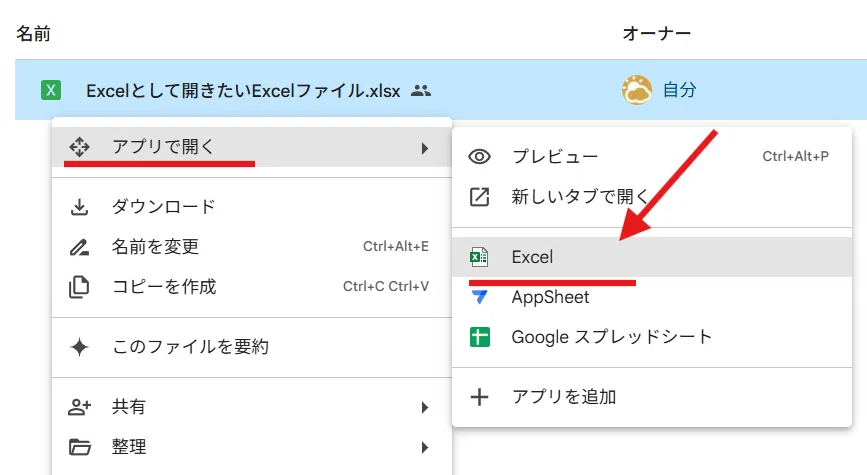Click the blue AppSheet icon
Screen dimensions: 867x475
click(x=479, y=297)
